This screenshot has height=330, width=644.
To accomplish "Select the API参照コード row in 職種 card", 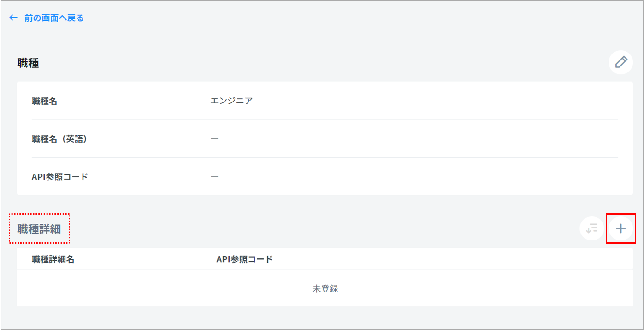I will [325, 176].
